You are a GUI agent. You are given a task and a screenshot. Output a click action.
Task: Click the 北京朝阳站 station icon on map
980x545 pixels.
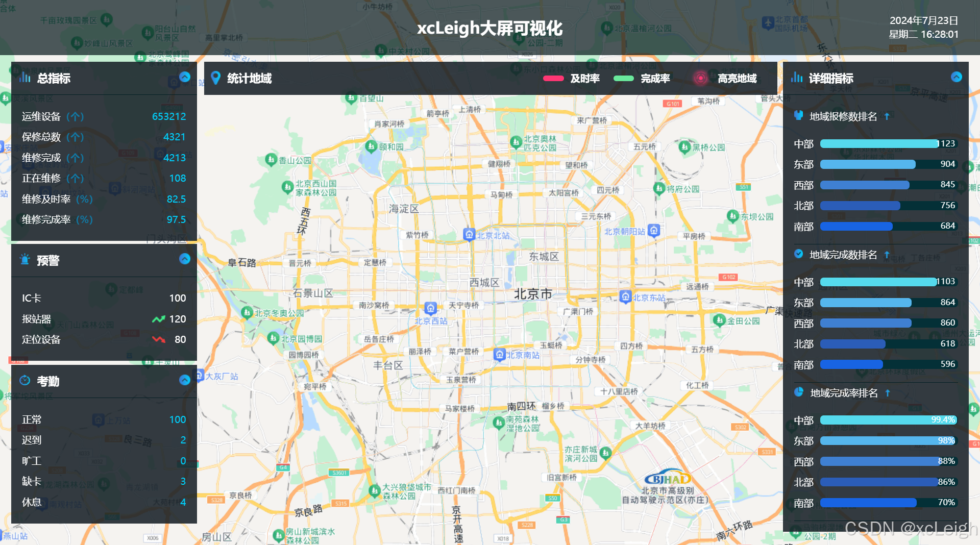(x=654, y=231)
